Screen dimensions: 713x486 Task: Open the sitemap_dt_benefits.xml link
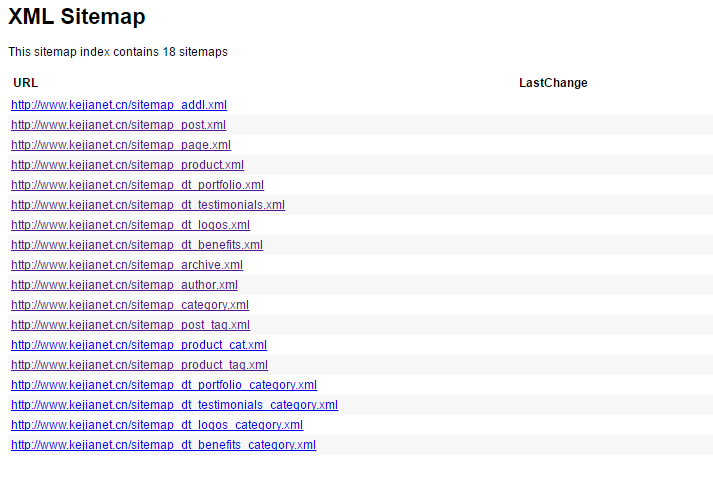137,245
